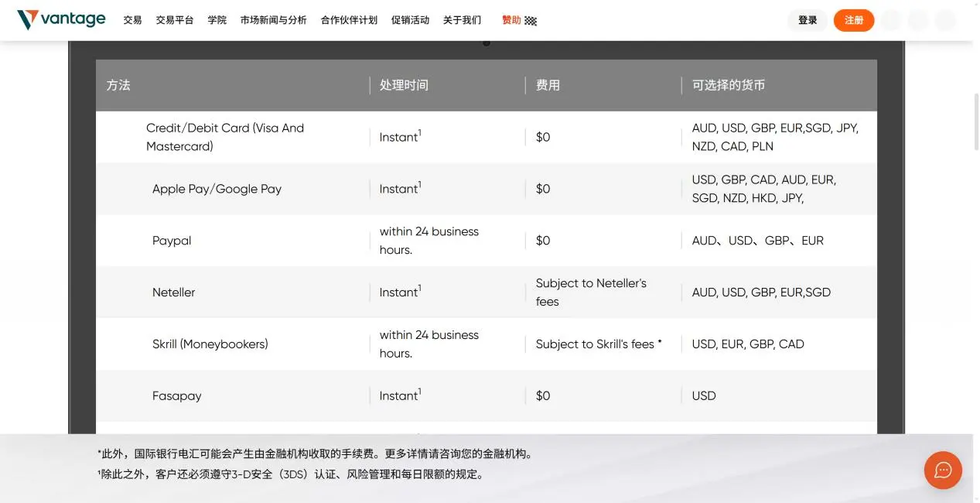Click Skrill's within 24 business hours text
The height and width of the screenshot is (503, 980).
pyautogui.click(x=429, y=344)
